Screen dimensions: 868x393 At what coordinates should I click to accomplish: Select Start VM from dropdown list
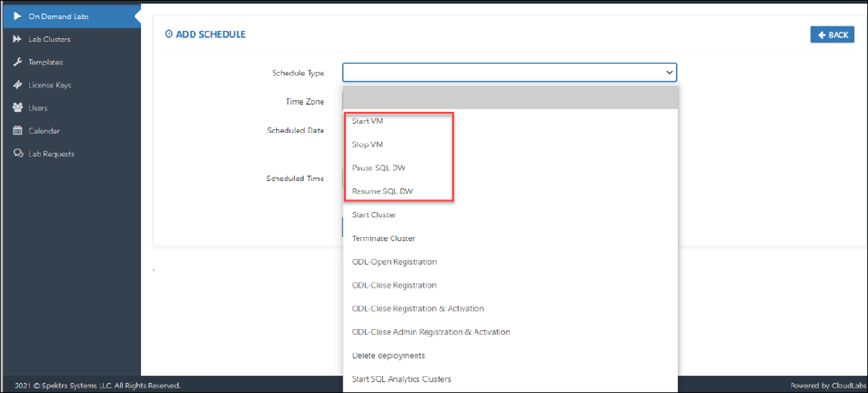click(x=510, y=121)
